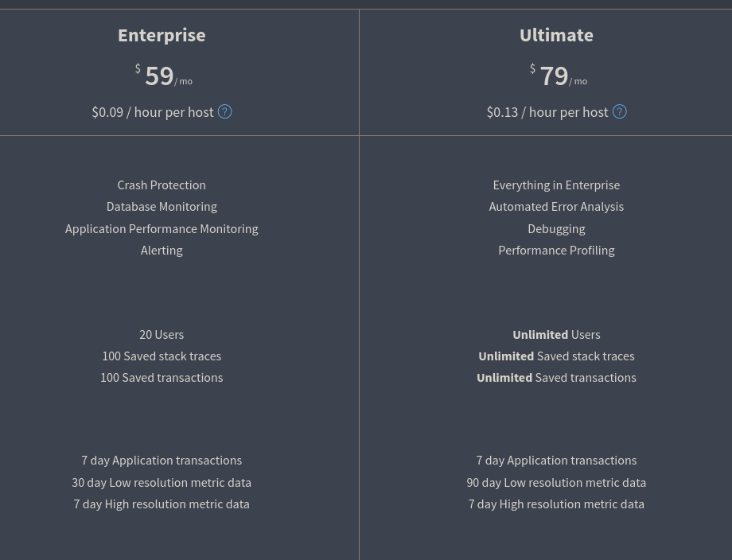Click the Enterprise 59 per month price

pyautogui.click(x=163, y=76)
